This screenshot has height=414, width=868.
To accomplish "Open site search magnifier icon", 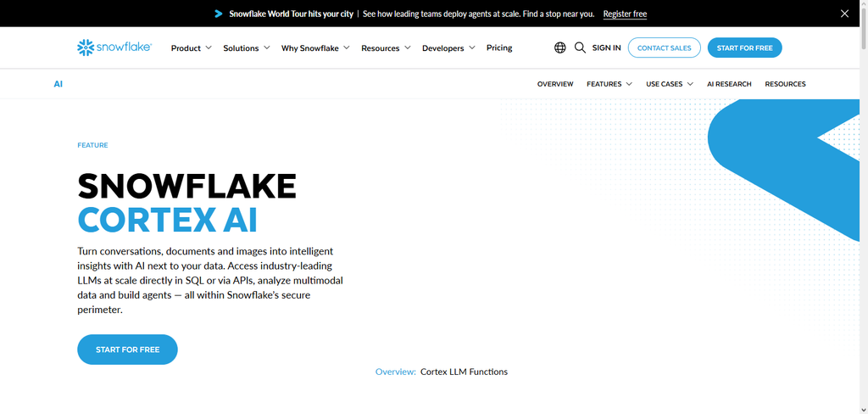I will [x=580, y=48].
